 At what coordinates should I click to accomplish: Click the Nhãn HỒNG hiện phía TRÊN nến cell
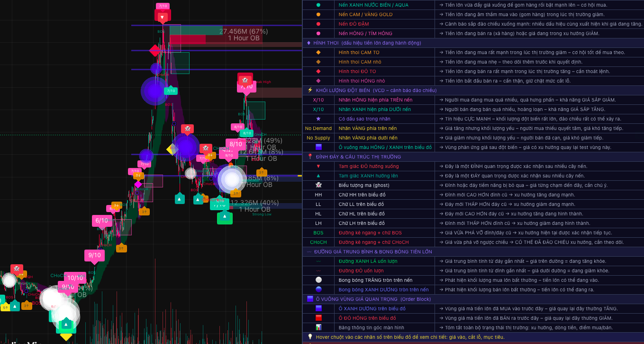pyautogui.click(x=384, y=100)
